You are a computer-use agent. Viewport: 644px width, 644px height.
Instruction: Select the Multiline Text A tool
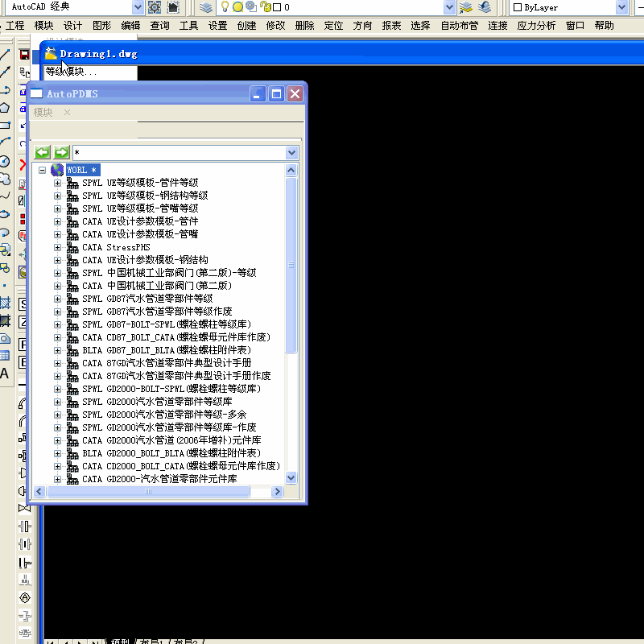point(5,374)
